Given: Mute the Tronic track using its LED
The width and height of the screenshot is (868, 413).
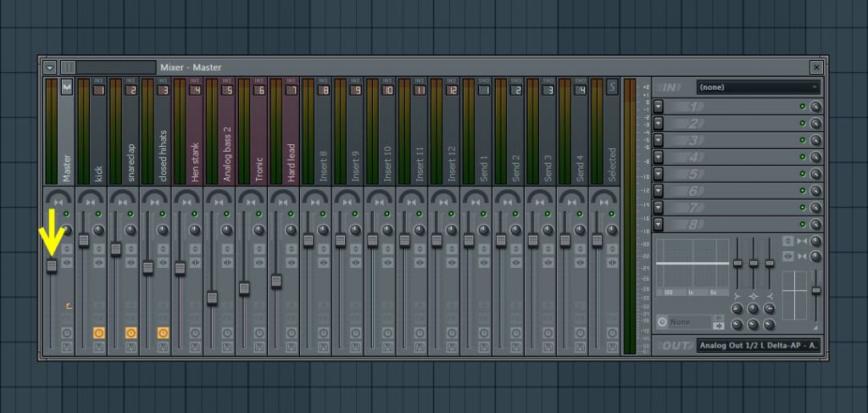Looking at the screenshot, I should [x=259, y=214].
